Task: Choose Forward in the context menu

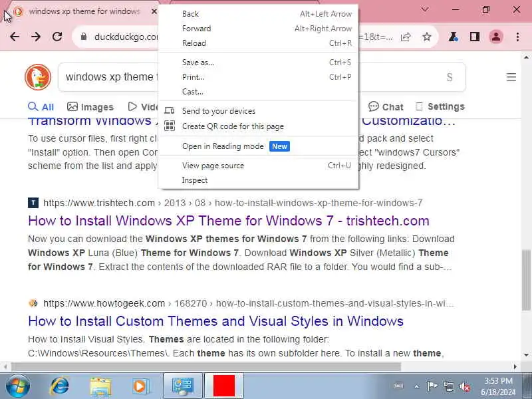Action: (258, 29)
